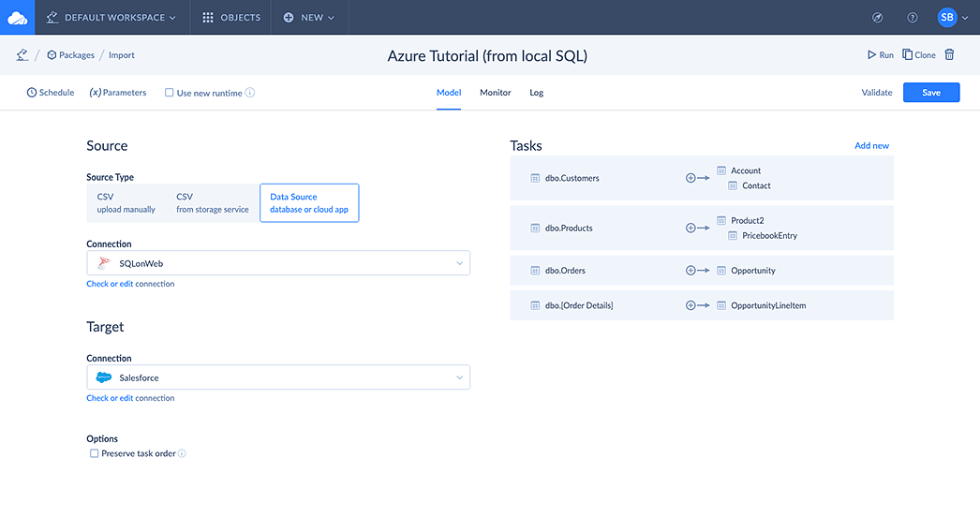
Task: Expand the user account chevron
Action: coord(966,18)
